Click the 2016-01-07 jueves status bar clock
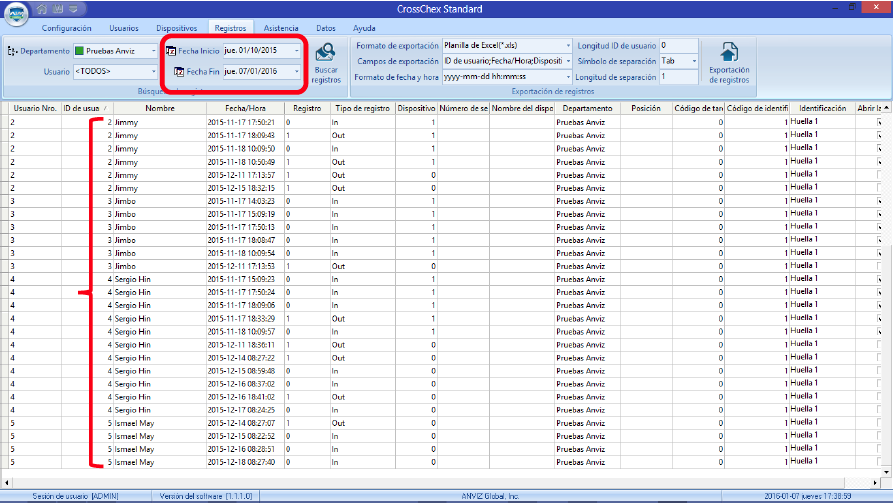 [x=808, y=496]
